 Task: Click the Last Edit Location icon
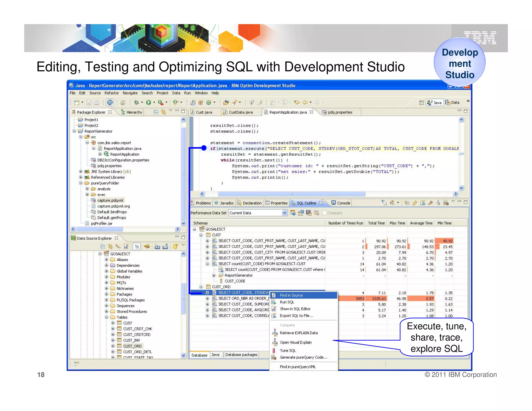point(297,102)
